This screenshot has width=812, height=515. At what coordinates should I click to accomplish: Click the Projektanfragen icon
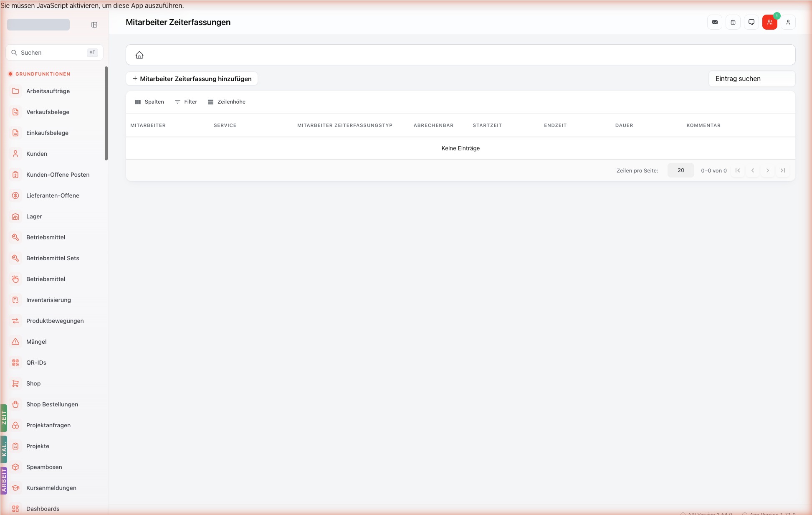tap(15, 425)
